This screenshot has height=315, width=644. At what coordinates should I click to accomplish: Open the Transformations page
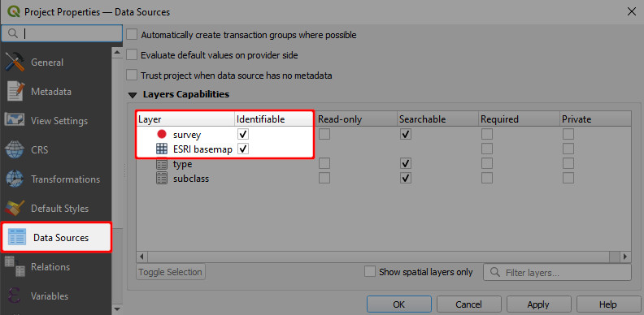point(55,179)
